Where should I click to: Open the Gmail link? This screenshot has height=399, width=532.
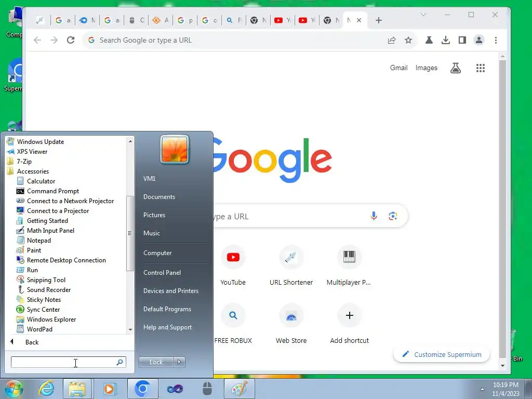pos(398,68)
